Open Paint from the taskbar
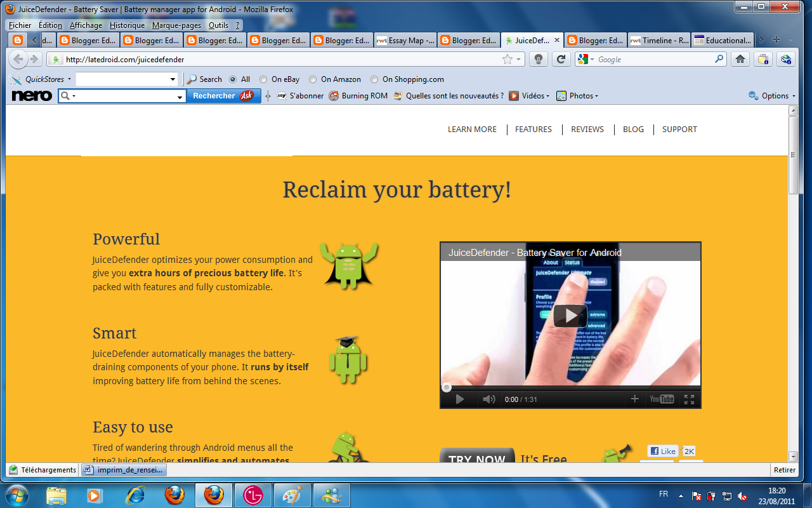 (292, 494)
